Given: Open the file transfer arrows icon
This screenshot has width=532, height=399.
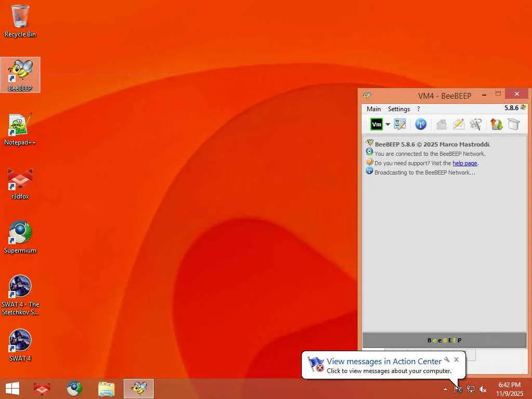Looking at the screenshot, I should coord(496,124).
